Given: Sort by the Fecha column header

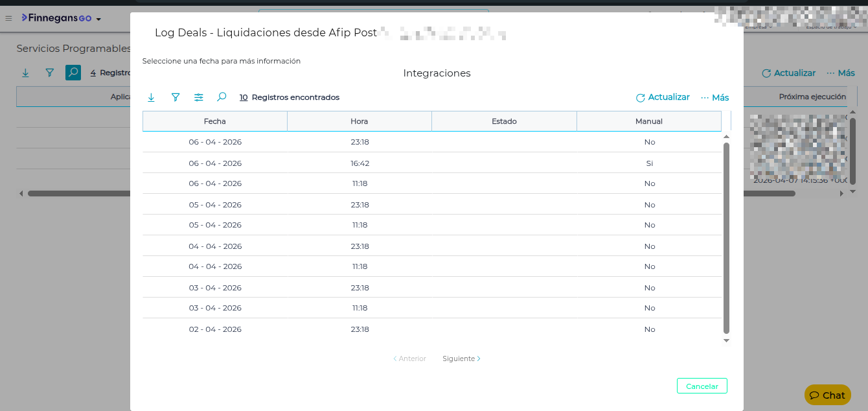Looking at the screenshot, I should click(x=214, y=121).
